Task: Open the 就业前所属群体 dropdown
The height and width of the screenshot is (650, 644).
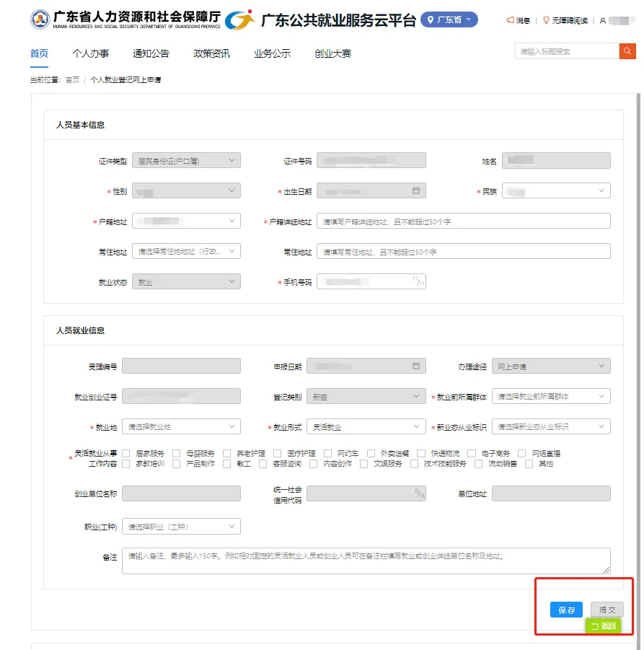Action: point(551,396)
